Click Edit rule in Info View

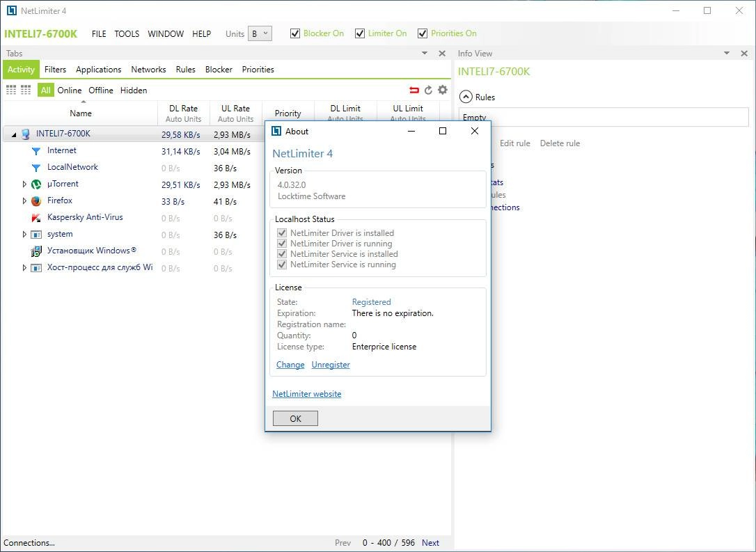coord(514,143)
